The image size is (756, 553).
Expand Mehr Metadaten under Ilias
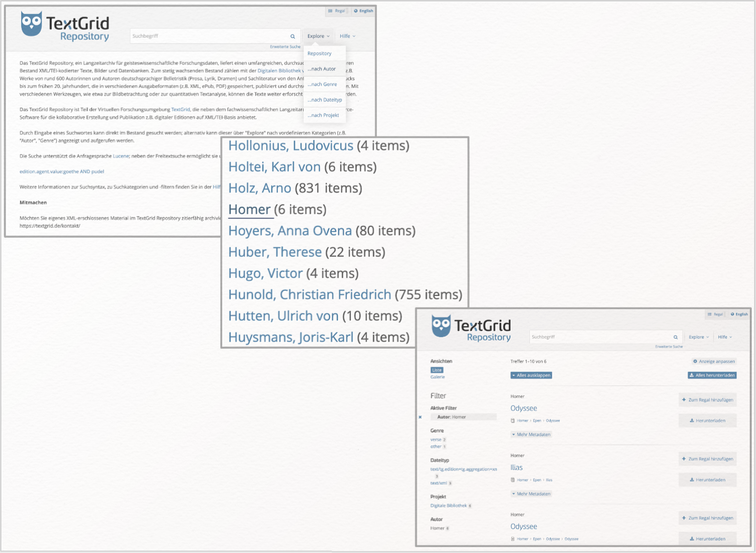click(531, 494)
